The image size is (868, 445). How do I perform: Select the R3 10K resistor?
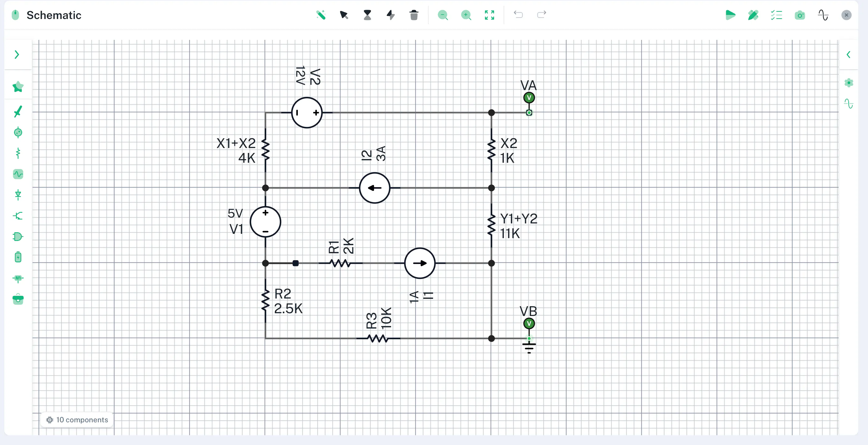point(378,338)
